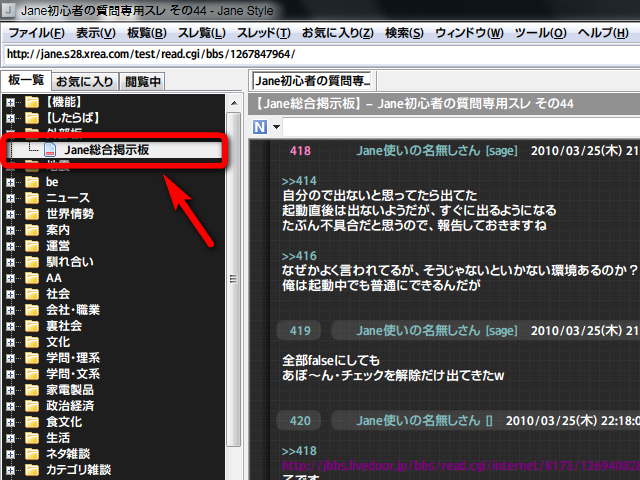Expand the 運営 folder

coord(10,246)
